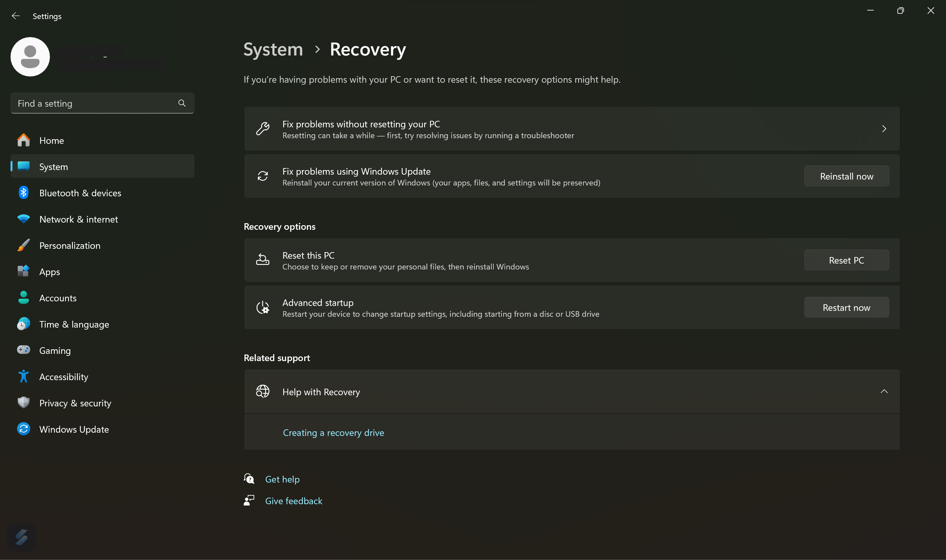The width and height of the screenshot is (946, 560).
Task: Click the Personalization paintbrush icon
Action: click(23, 245)
